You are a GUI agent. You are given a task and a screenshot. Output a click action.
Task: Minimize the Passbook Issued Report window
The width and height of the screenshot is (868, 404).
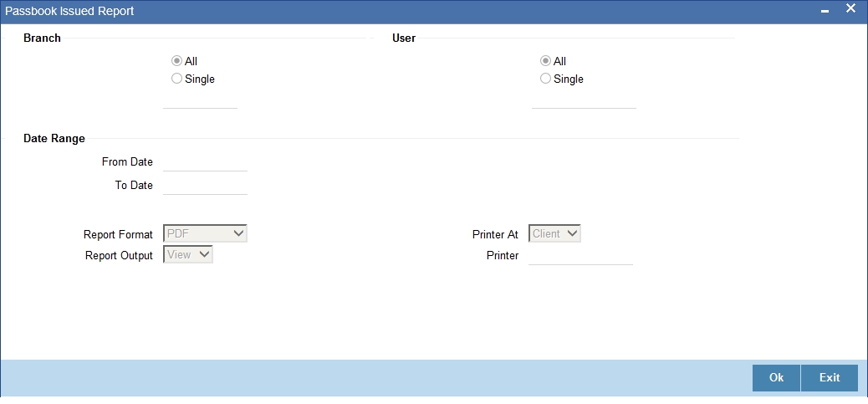tap(825, 11)
